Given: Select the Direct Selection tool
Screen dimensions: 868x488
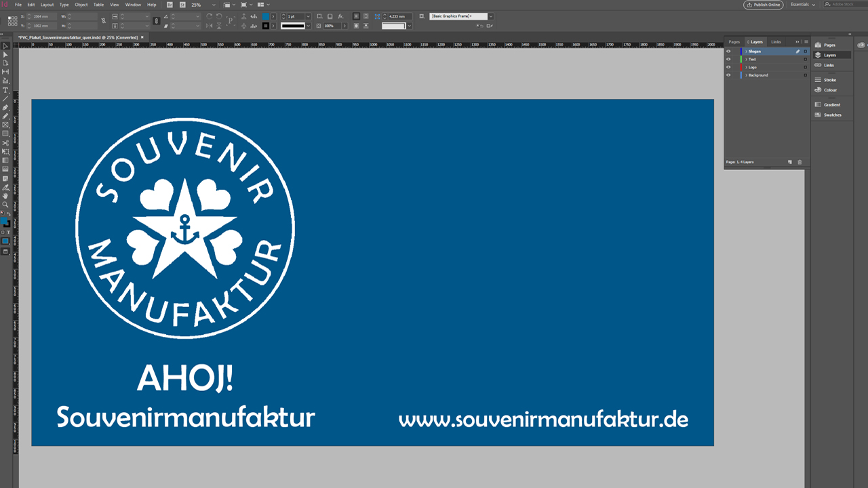Looking at the screenshot, I should (5, 54).
